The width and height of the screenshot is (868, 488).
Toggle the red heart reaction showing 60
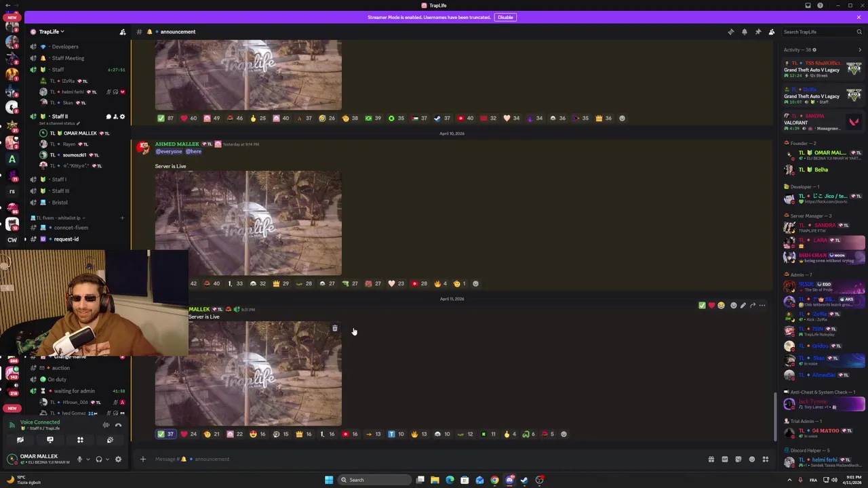(189, 118)
